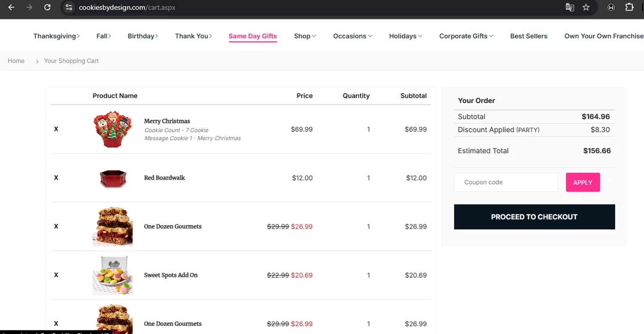Expand the Occasions dropdown

click(352, 36)
